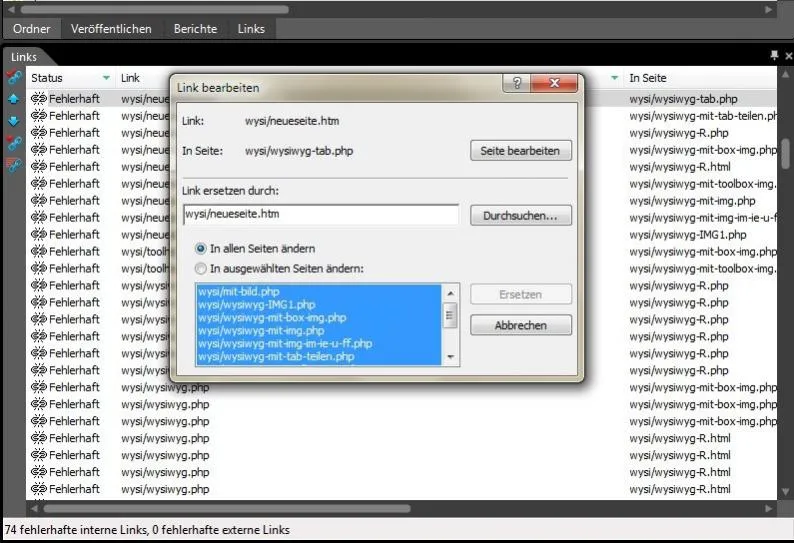Click the blue down arrow icon

point(14,121)
